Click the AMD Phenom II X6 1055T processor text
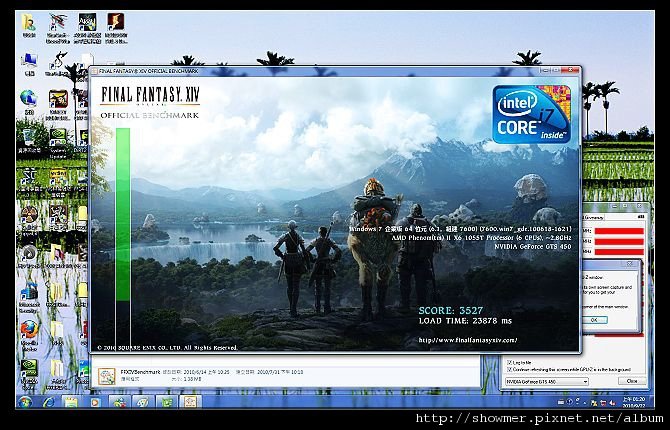670x430 pixels. pyautogui.click(x=482, y=238)
